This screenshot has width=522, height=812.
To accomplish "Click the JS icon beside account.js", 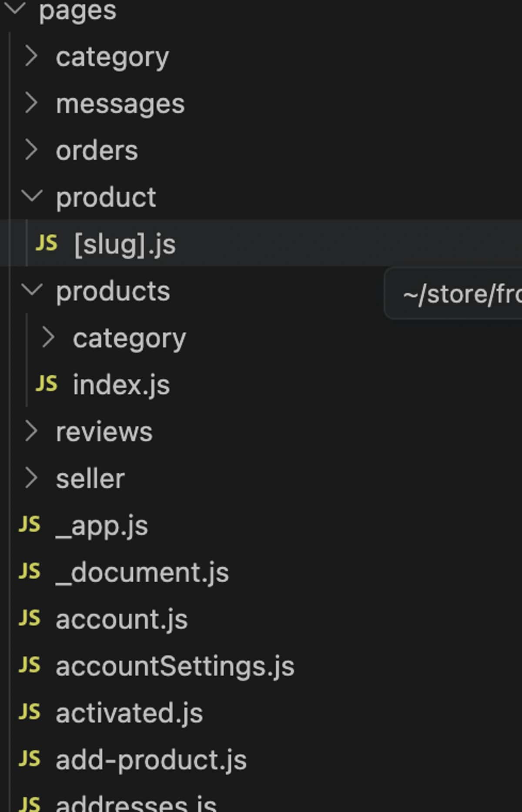I will 30,619.
